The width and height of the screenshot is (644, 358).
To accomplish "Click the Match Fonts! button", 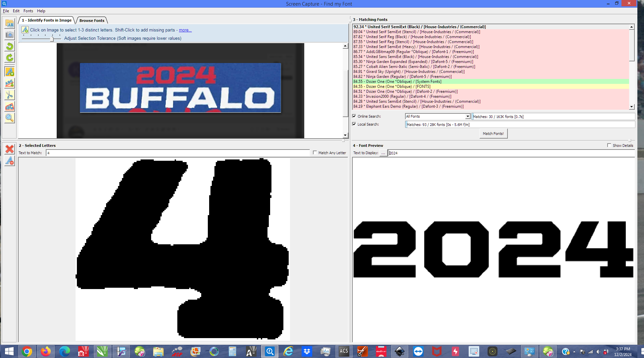I will 493,134.
